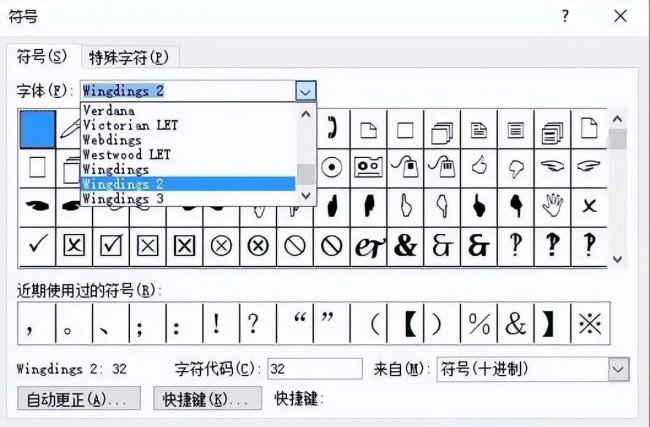The width and height of the screenshot is (650, 427).
Task: Click the font name field showing Wingdings 2
Action: coord(189,91)
